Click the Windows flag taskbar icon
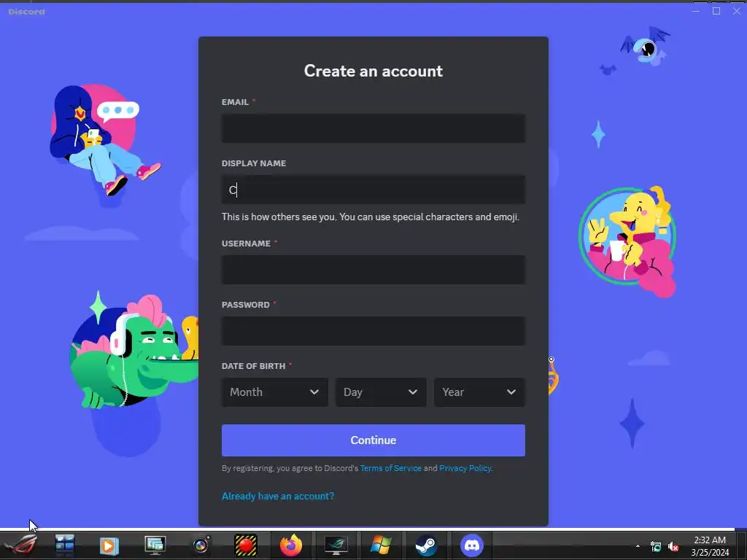This screenshot has height=560, width=747. (x=381, y=545)
